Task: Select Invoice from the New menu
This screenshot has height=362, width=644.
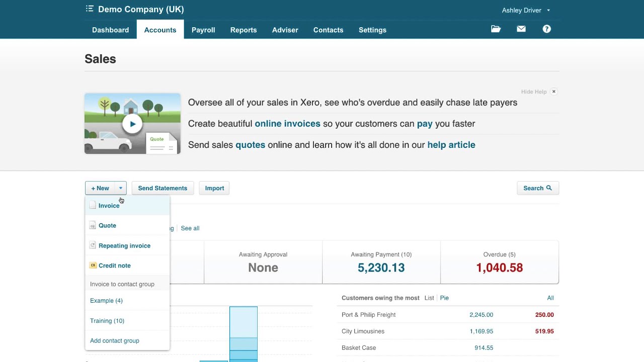Action: (127, 206)
